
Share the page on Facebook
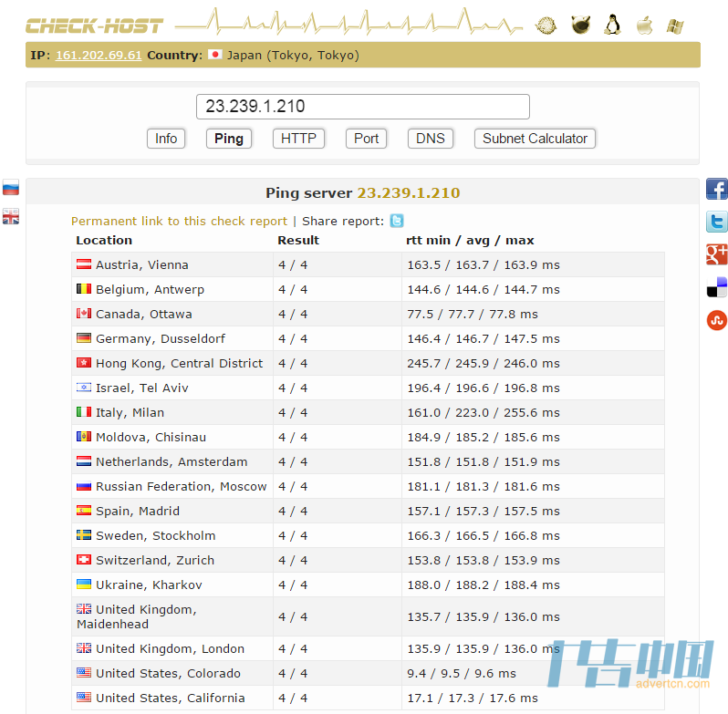(x=717, y=189)
